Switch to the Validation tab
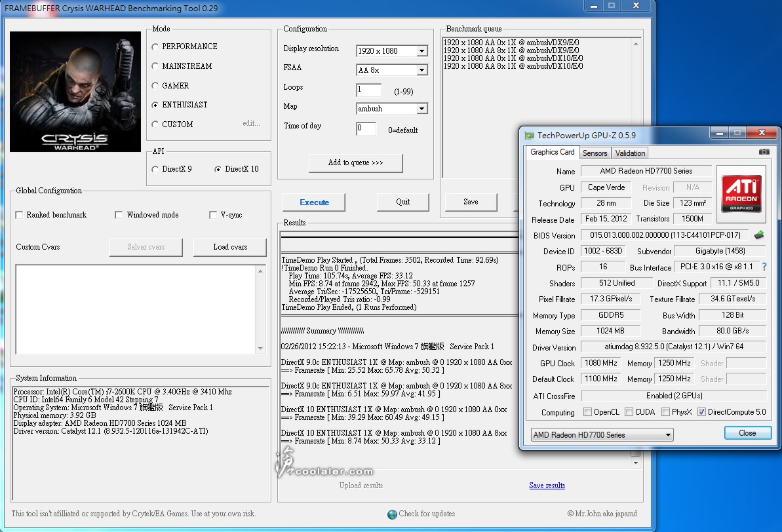 630,153
